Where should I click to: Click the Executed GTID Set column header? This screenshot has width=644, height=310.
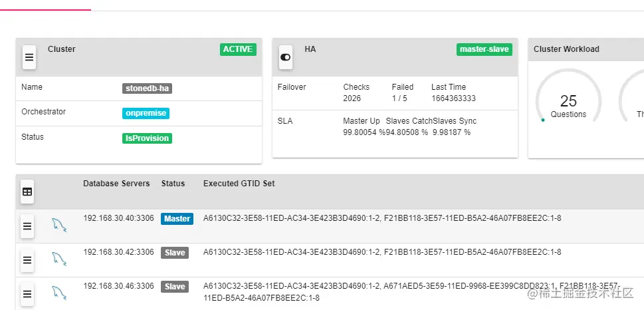coord(239,184)
